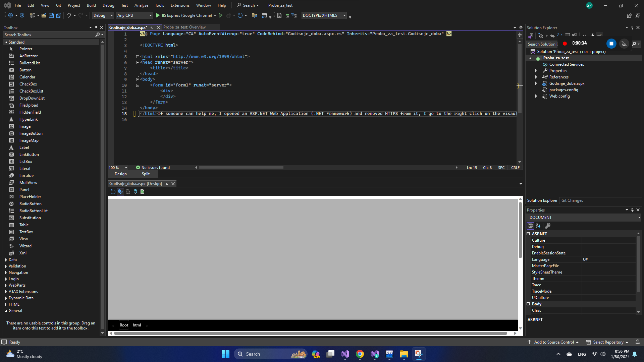
Task: Click the Property Pages wrench icon
Action: (548, 226)
